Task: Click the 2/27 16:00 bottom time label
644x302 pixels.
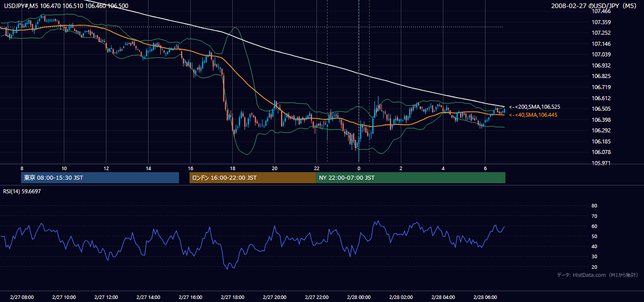Action: (x=190, y=297)
